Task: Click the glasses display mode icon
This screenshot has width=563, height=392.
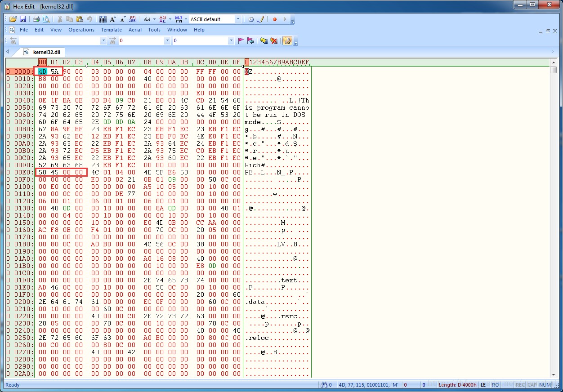Action: pyautogui.click(x=147, y=19)
